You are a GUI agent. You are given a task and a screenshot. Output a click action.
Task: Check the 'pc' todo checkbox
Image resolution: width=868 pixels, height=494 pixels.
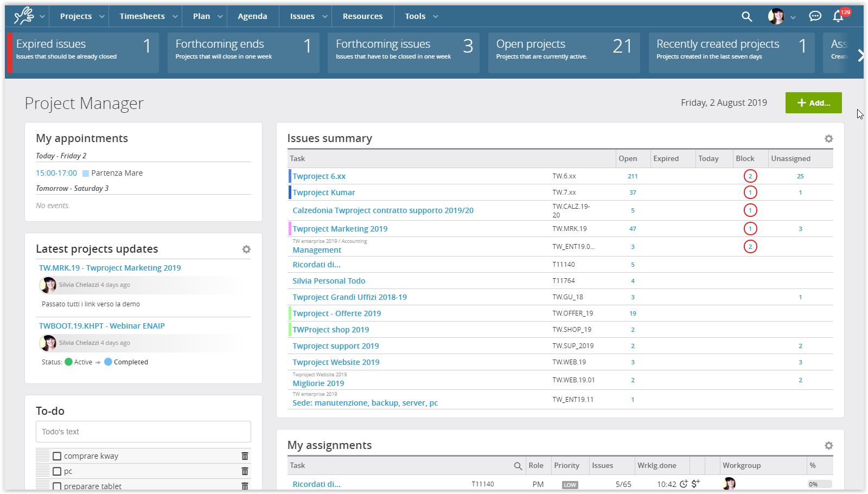point(57,471)
